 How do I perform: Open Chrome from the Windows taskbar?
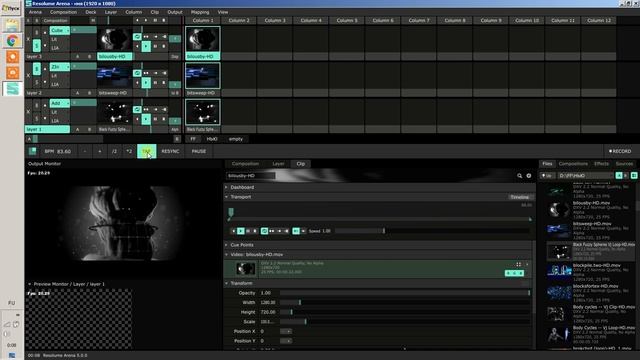coord(12,40)
